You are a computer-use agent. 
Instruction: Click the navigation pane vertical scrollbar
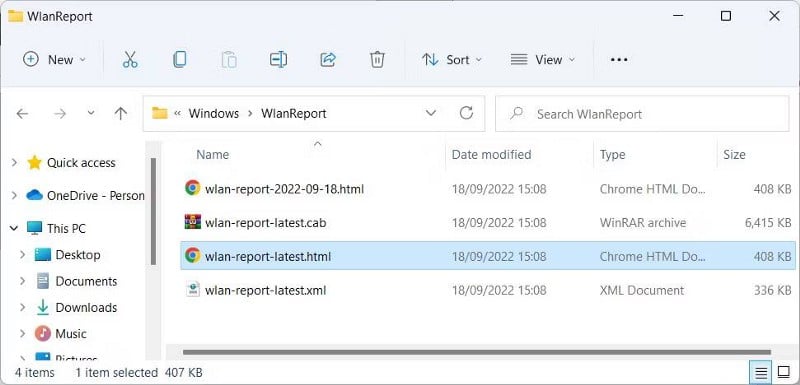click(x=153, y=212)
